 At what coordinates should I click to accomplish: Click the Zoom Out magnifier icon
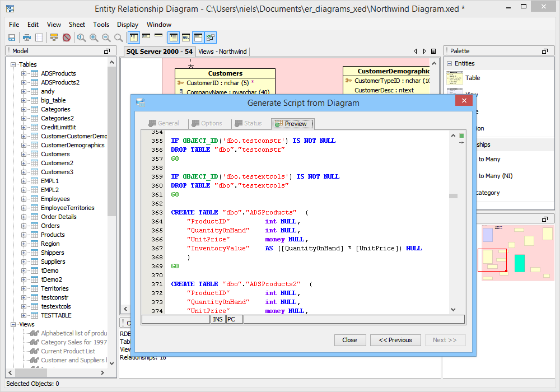pos(106,38)
